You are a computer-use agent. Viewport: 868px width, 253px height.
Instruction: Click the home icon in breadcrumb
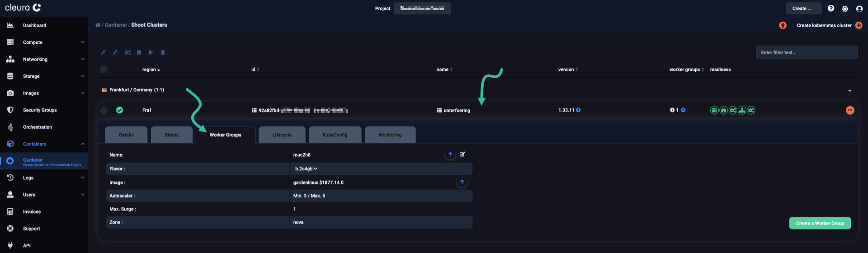(98, 25)
